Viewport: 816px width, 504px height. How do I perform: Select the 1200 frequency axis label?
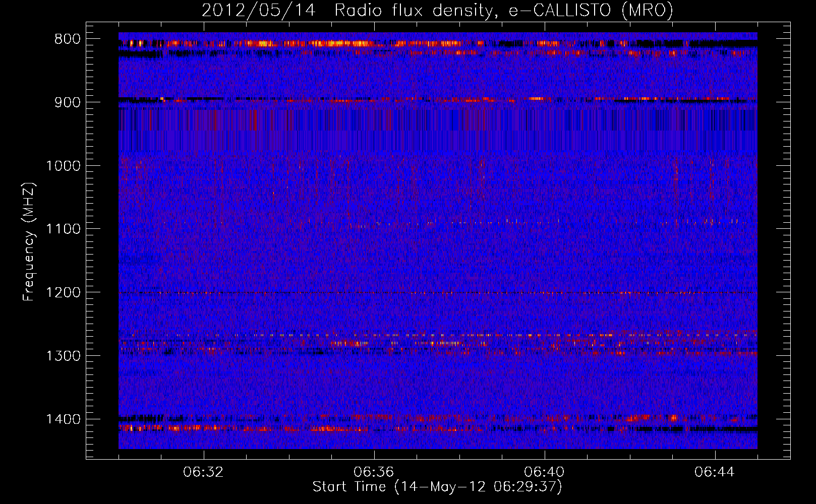(x=63, y=293)
